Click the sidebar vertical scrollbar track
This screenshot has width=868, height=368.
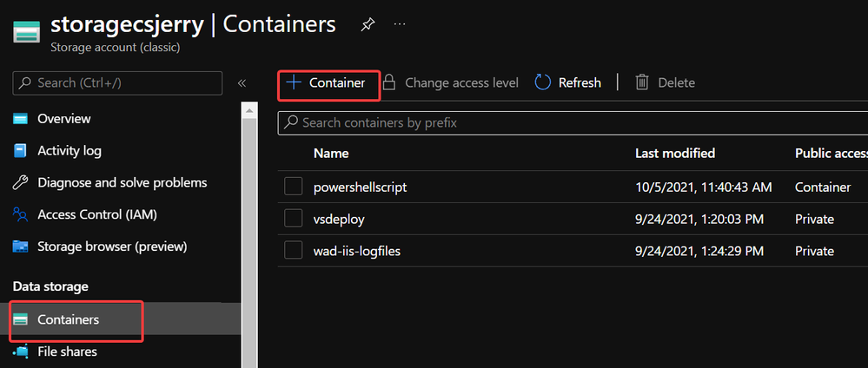pyautogui.click(x=249, y=242)
